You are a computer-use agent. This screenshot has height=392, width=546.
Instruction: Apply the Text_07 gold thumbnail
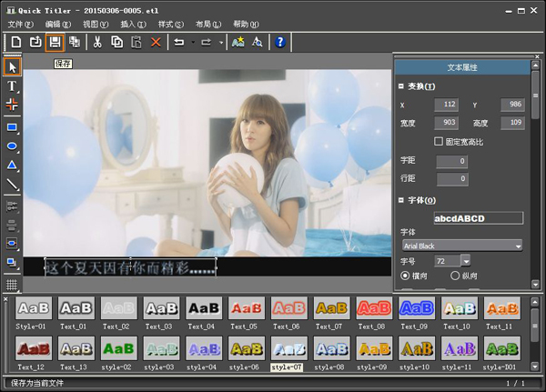pos(331,308)
